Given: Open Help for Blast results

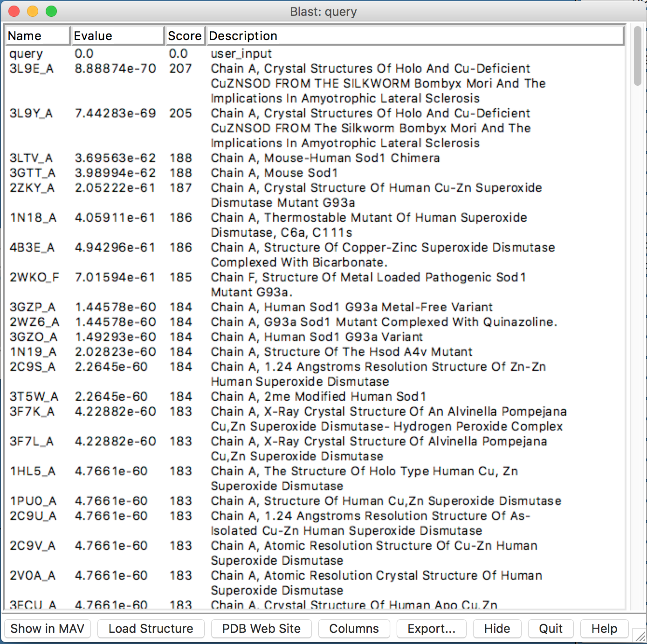Looking at the screenshot, I should tap(604, 629).
